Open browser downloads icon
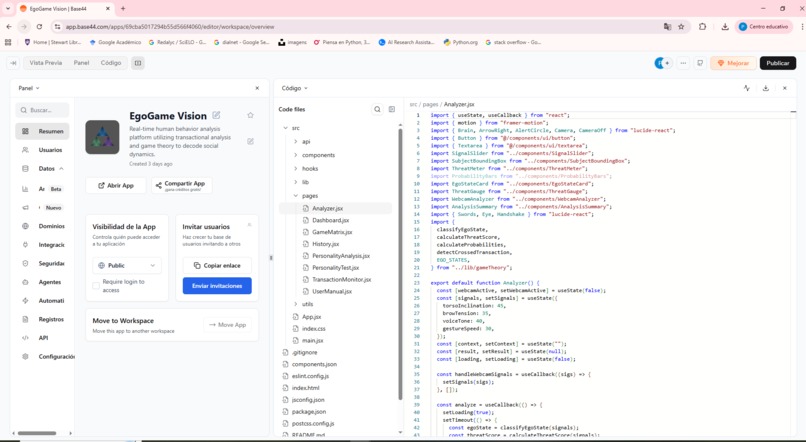The image size is (806, 442). 725,27
